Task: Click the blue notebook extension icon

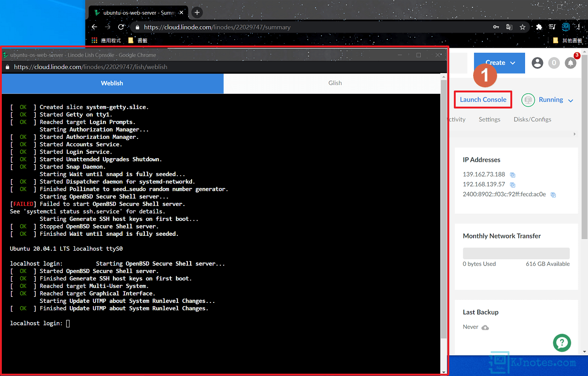Action: [x=566, y=27]
